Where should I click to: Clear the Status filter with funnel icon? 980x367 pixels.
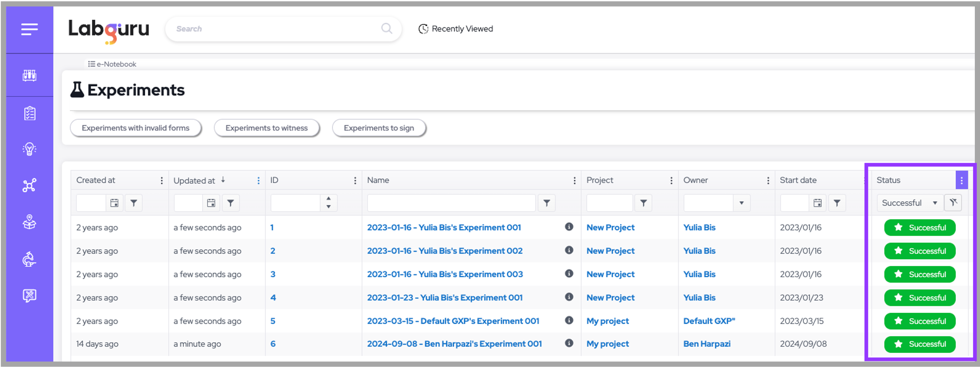click(x=953, y=203)
